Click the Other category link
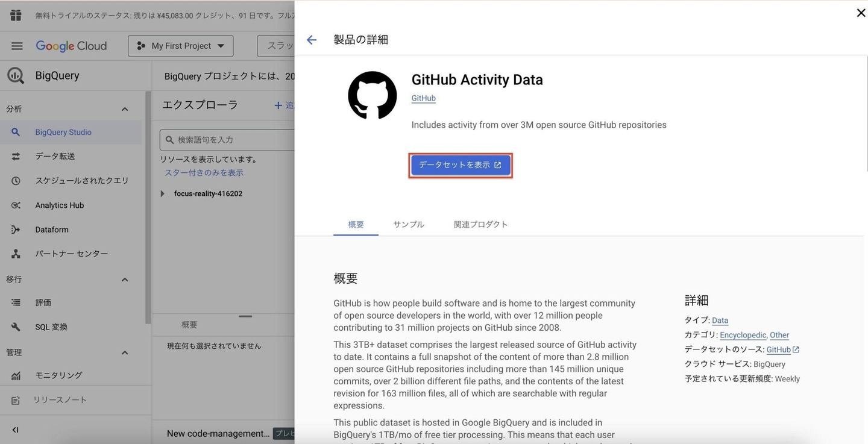This screenshot has height=444, width=868. click(779, 335)
